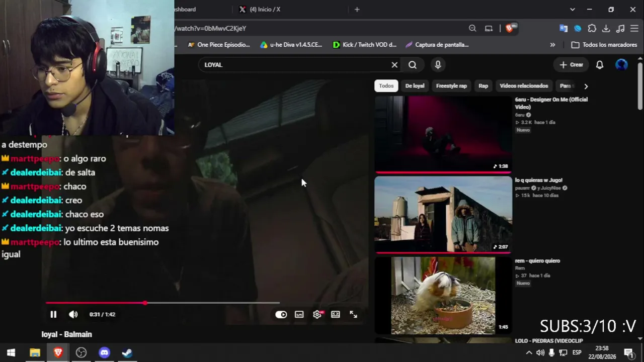Open a new browser tab

[x=357, y=10]
